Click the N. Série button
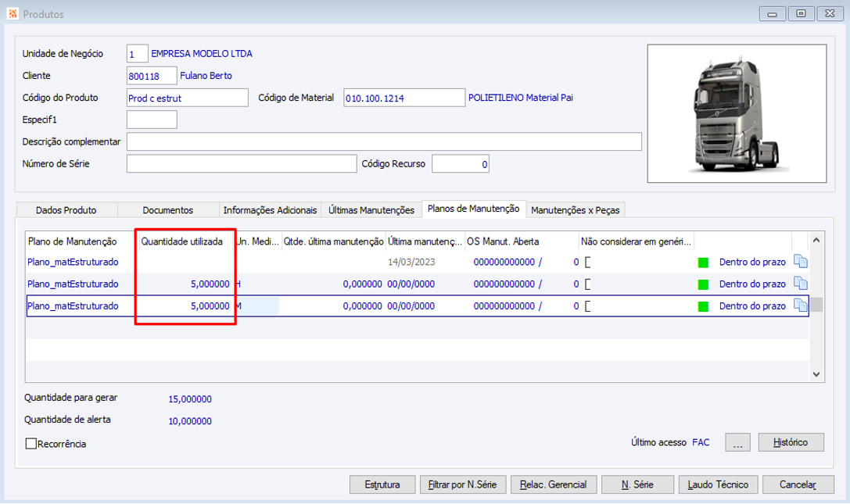 coord(637,484)
